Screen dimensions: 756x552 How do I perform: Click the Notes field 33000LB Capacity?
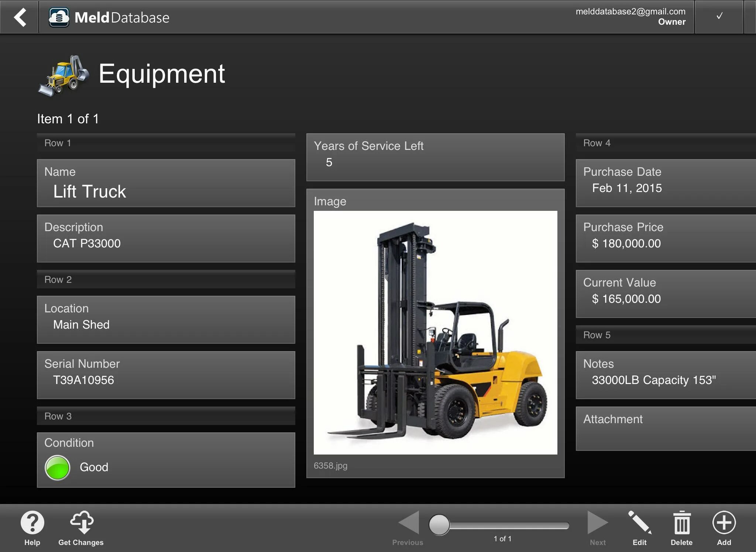point(666,375)
